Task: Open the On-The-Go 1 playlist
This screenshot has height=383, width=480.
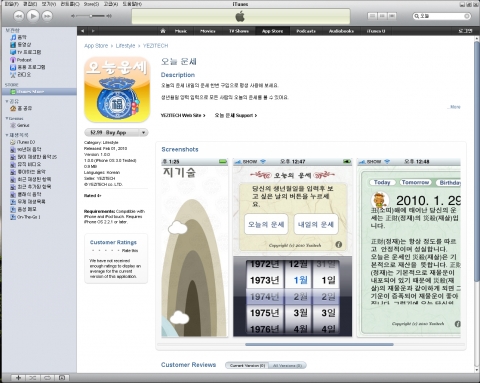Action: click(x=29, y=217)
